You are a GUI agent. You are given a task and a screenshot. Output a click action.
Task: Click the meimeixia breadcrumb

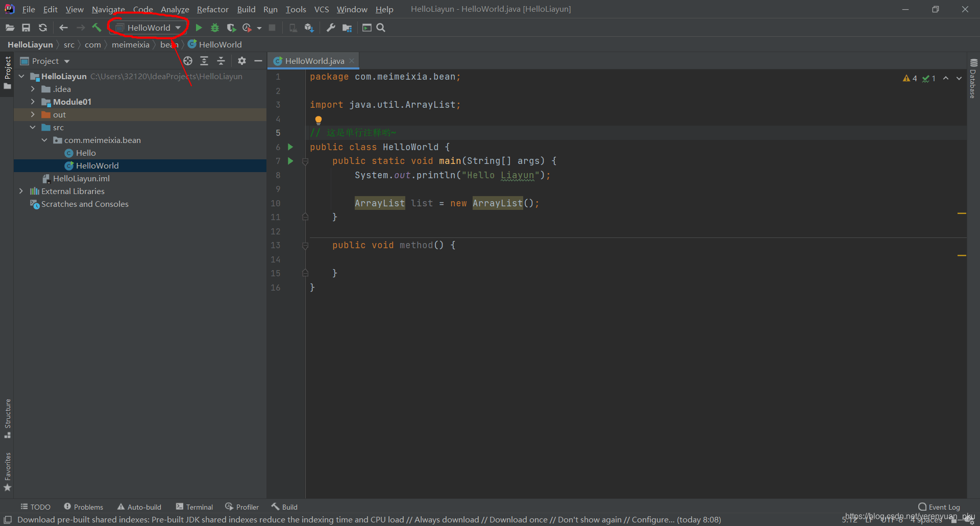click(131, 44)
